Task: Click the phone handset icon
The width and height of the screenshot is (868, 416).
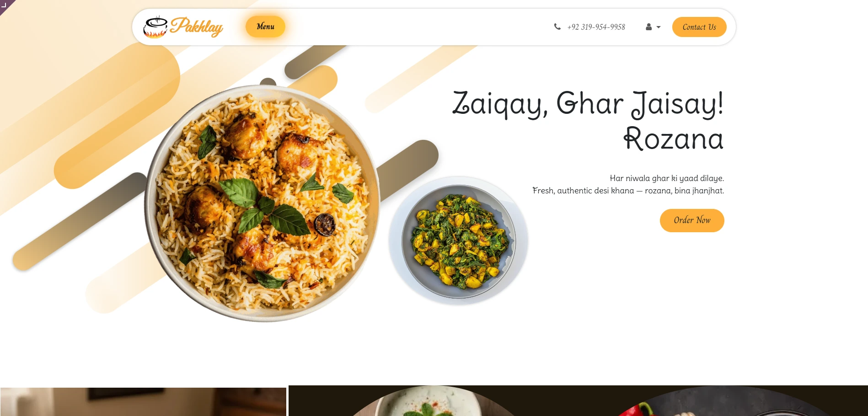Action: pyautogui.click(x=557, y=27)
